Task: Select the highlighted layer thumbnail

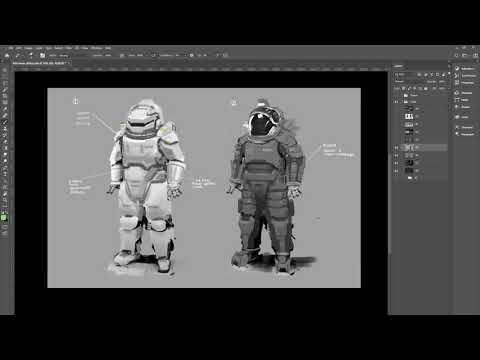Action: (x=409, y=147)
